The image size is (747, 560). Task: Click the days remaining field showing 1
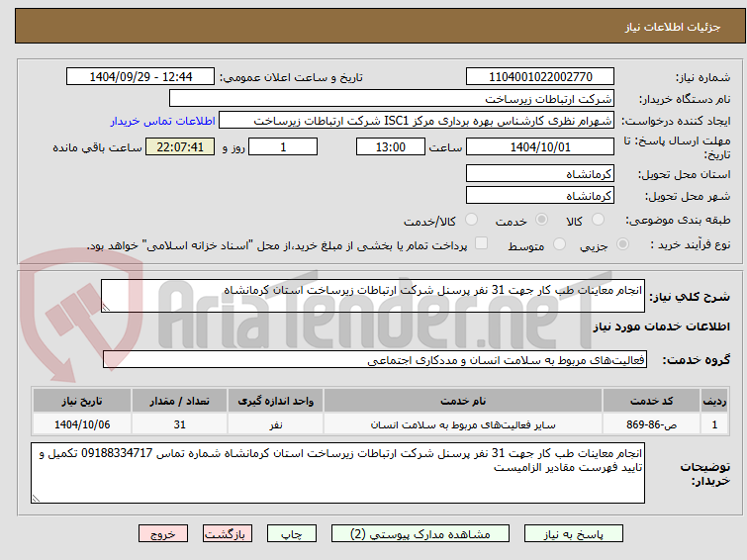coord(283,146)
